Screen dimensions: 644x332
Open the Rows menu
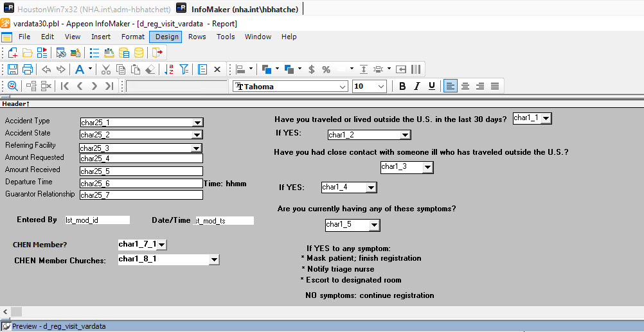point(197,37)
